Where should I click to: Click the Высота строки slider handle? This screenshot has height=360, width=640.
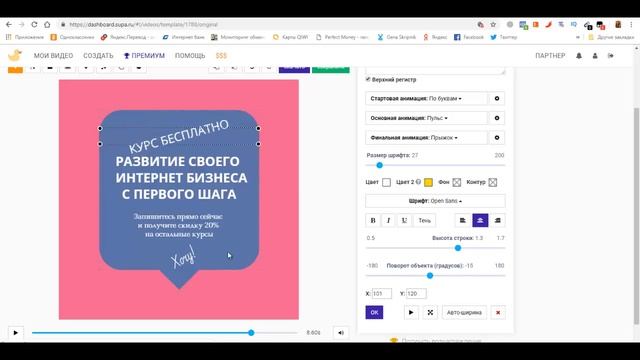tap(458, 248)
